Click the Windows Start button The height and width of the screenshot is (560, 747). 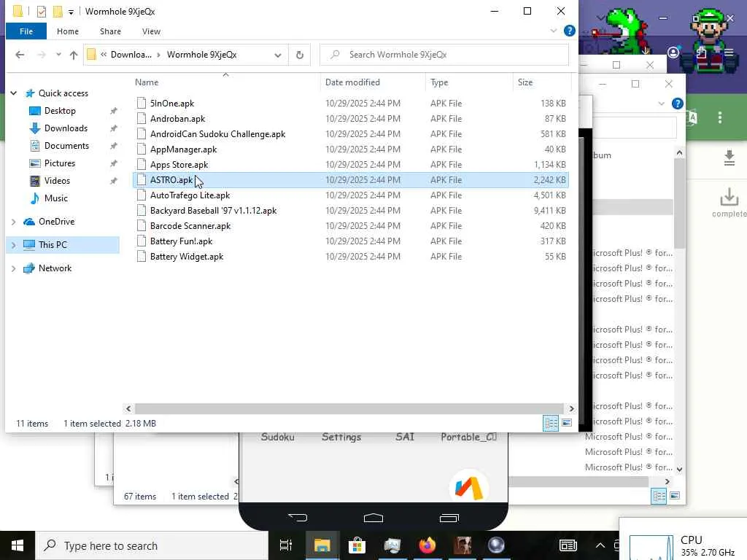[x=18, y=545]
